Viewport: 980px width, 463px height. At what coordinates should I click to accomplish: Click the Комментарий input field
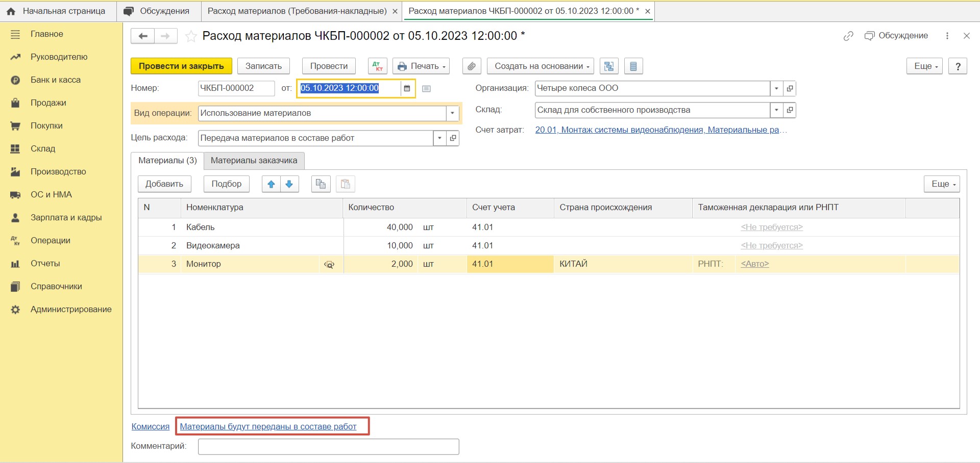click(x=329, y=447)
